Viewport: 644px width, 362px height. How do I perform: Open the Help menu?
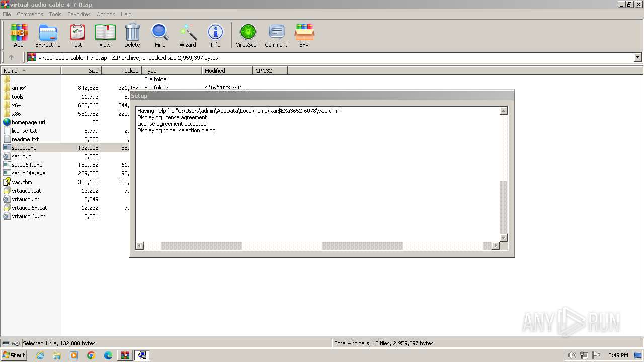[x=126, y=14]
